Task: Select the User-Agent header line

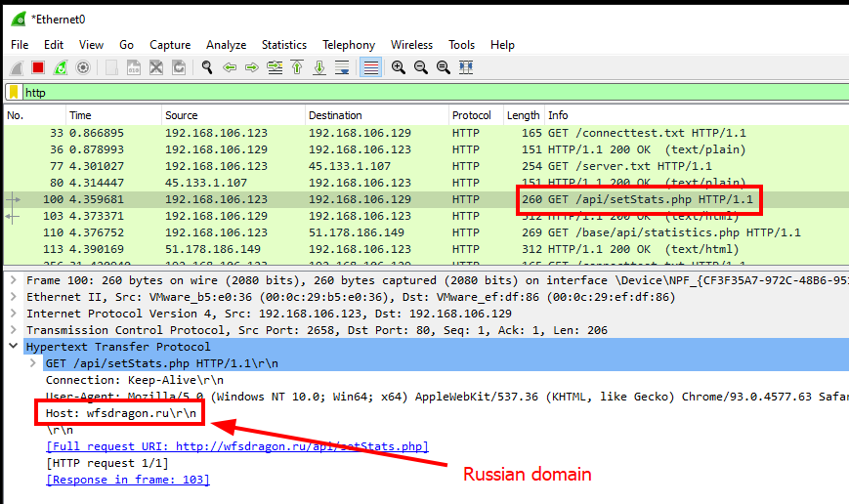Action: point(447,397)
